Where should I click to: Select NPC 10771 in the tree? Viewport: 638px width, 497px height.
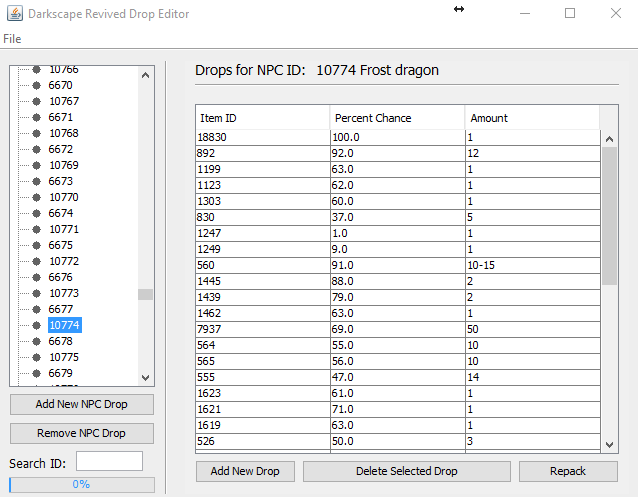pos(64,229)
